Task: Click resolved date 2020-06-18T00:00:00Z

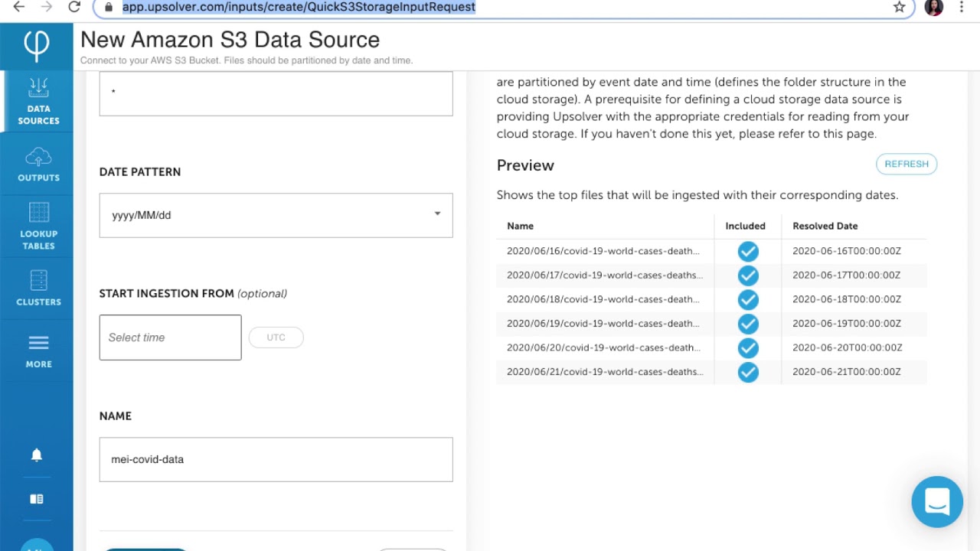Action: [847, 299]
